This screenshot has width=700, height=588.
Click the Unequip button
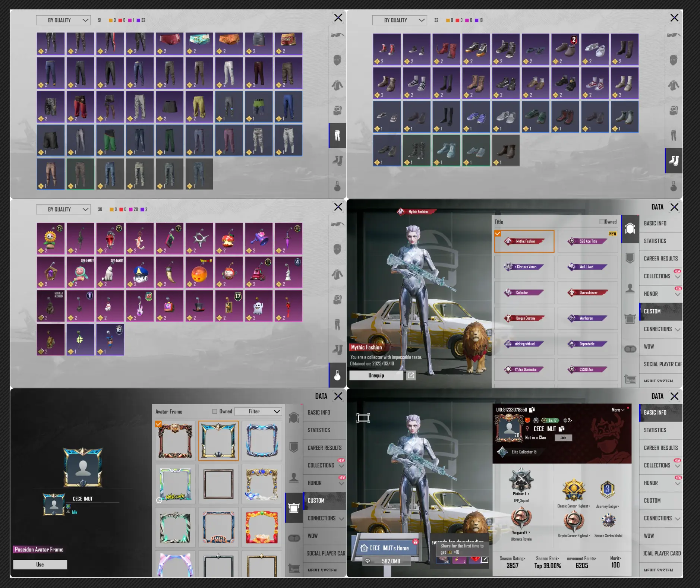pyautogui.click(x=376, y=375)
